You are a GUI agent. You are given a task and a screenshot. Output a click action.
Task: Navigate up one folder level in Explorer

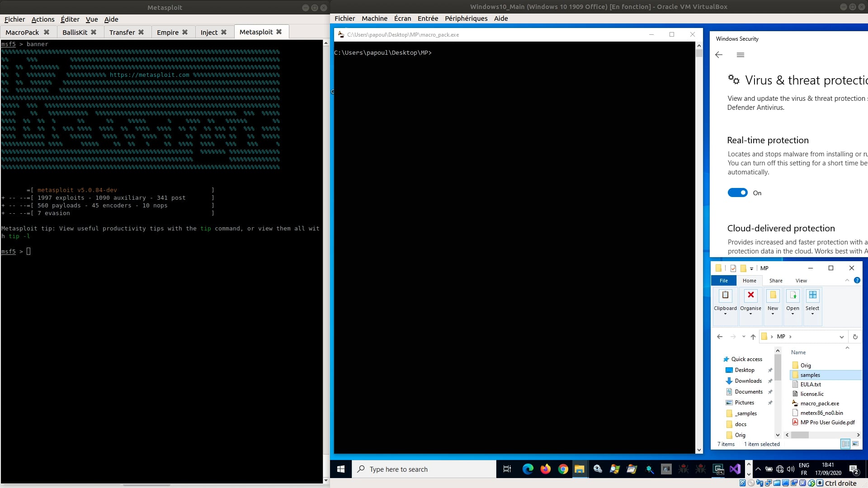753,337
